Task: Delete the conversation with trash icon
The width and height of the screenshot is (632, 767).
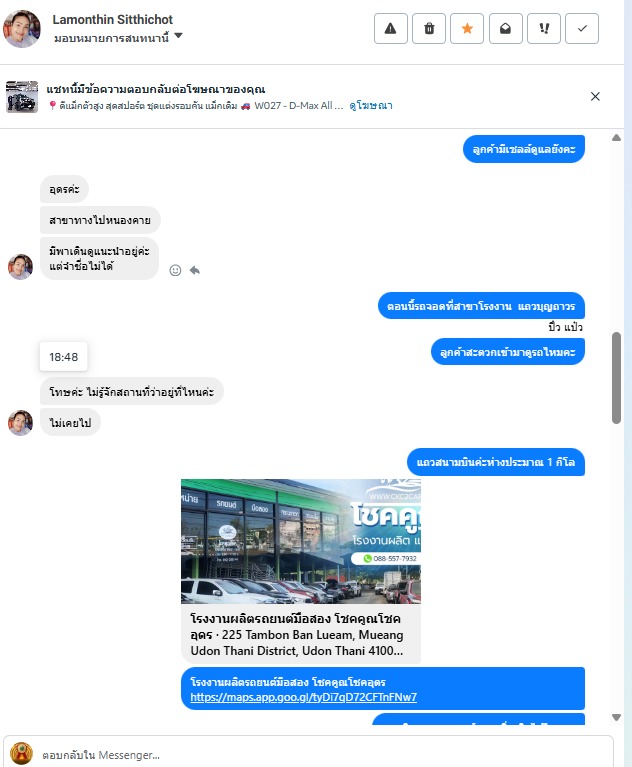Action: pos(429,28)
